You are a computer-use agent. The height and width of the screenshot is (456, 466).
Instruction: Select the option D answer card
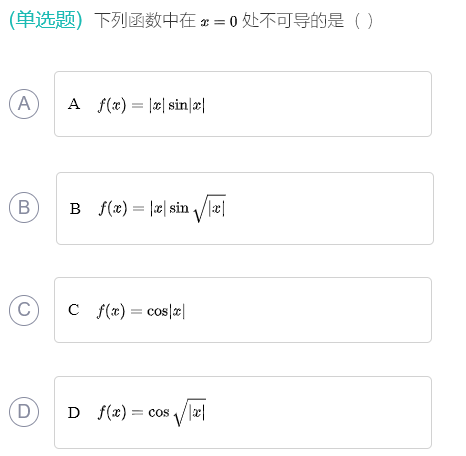243,412
